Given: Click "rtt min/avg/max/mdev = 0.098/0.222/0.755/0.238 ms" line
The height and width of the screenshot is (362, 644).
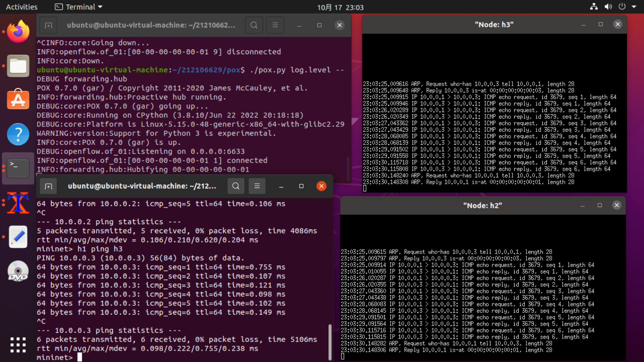Looking at the screenshot, I should [x=147, y=349].
